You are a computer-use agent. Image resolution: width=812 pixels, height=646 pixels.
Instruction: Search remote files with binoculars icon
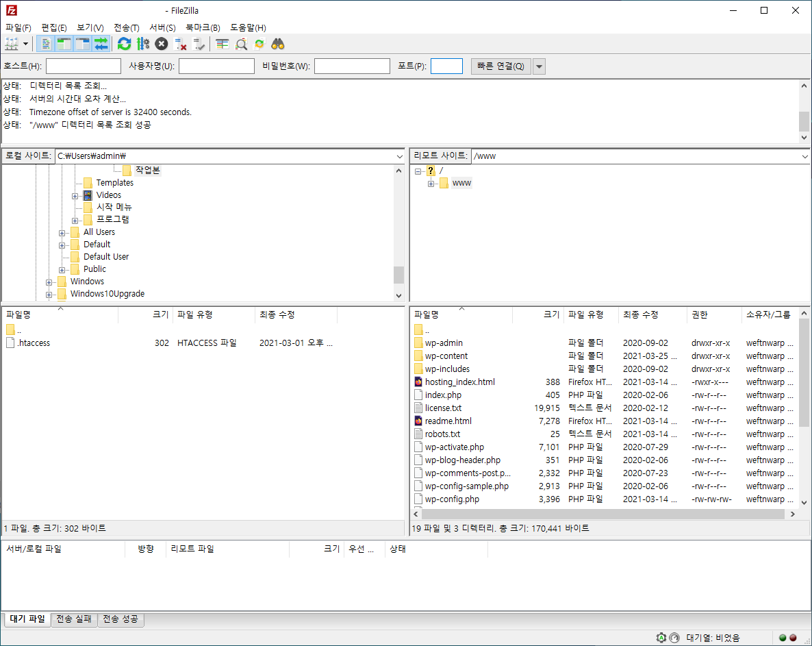278,44
